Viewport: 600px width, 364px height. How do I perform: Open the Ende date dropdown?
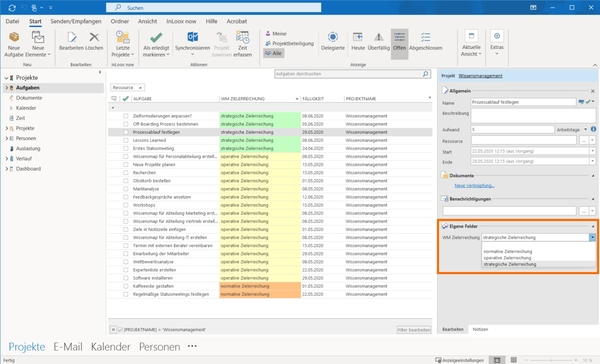[592, 161]
